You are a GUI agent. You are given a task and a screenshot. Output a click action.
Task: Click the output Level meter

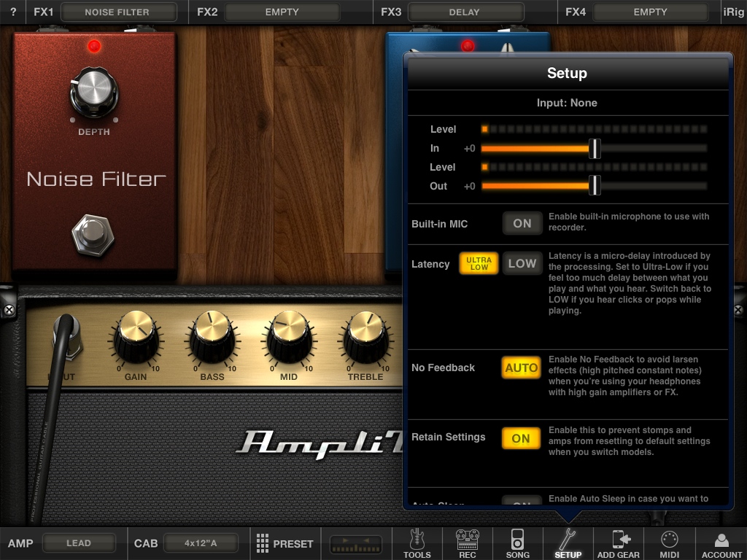pos(594,167)
